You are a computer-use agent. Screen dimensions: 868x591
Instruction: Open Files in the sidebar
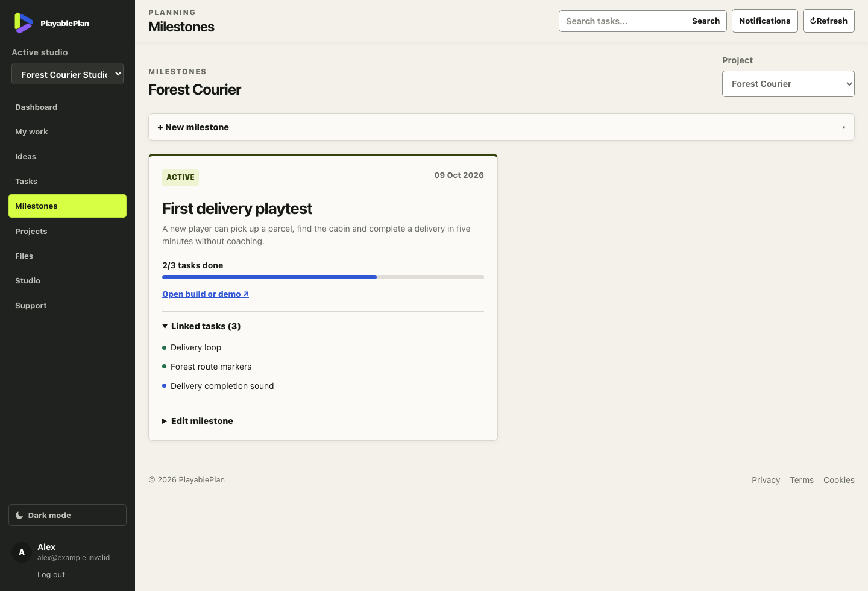click(68, 256)
